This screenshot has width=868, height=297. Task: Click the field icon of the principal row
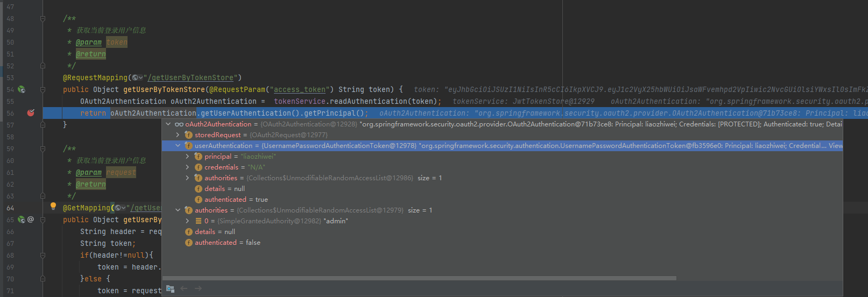(198, 157)
